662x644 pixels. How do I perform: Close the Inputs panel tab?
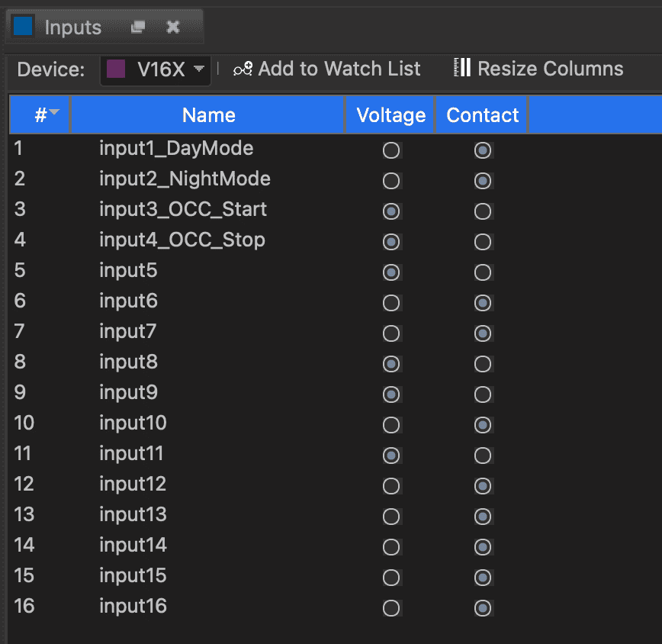[173, 27]
